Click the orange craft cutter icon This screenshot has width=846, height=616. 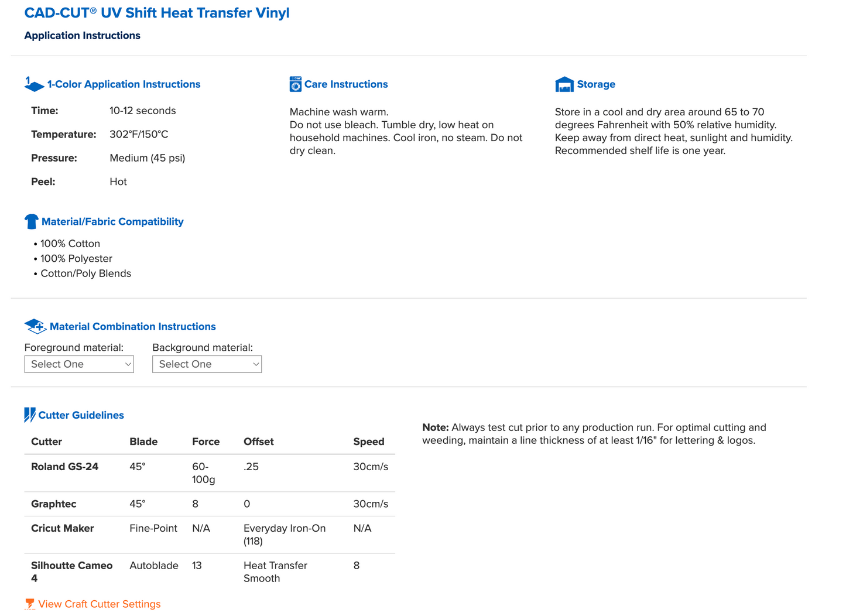tap(30, 604)
